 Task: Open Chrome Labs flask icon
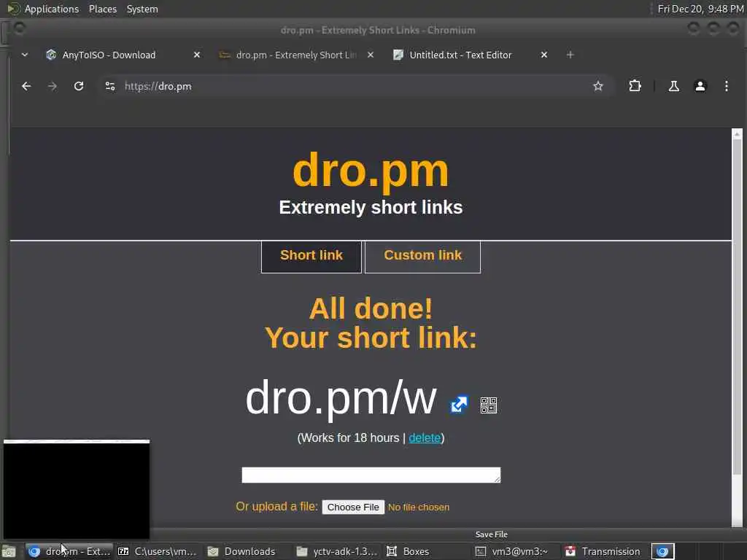pyautogui.click(x=673, y=86)
